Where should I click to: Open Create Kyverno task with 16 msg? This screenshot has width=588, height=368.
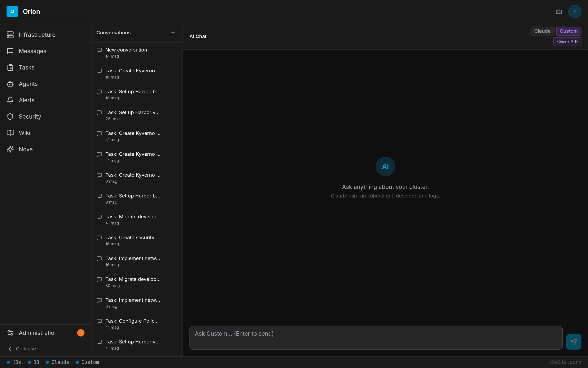137,74
